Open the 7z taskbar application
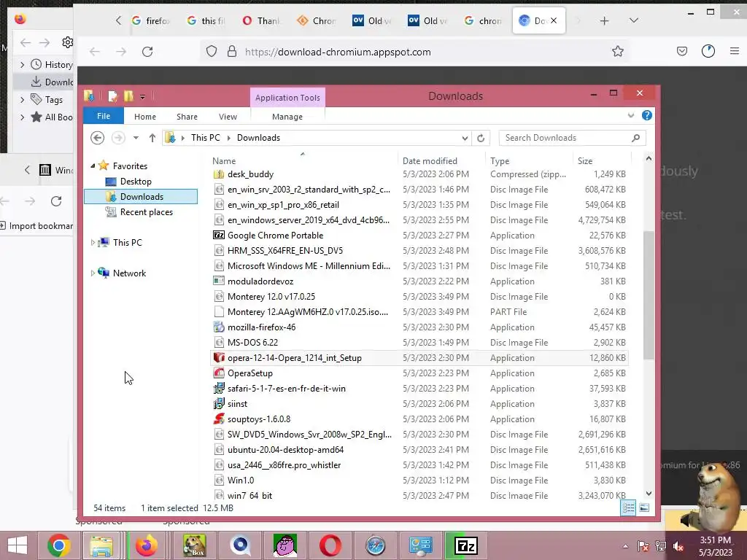 (466, 545)
